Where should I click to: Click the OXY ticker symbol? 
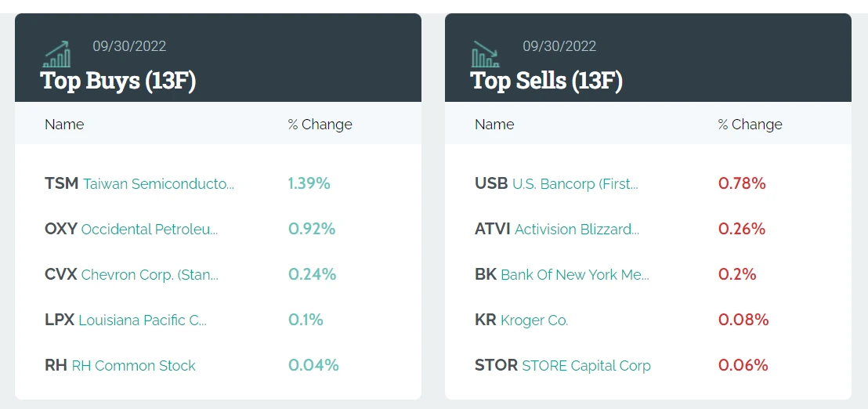point(61,230)
